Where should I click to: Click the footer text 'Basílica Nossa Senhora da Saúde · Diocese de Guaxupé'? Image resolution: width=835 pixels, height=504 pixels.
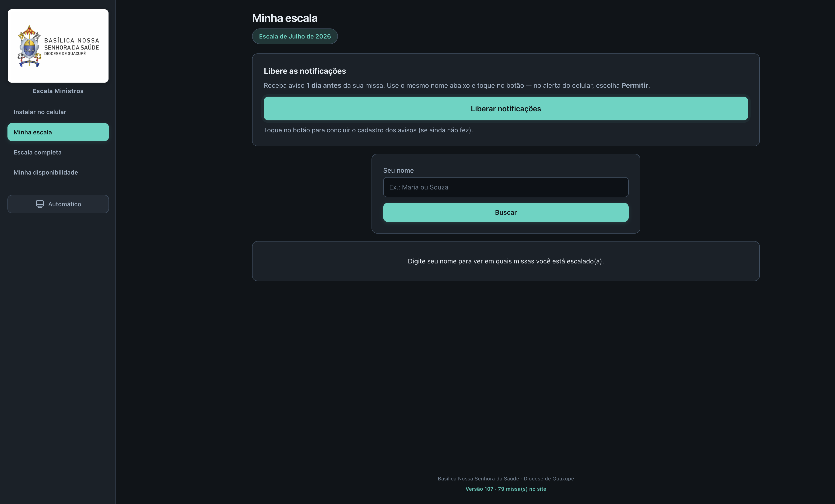point(506,479)
